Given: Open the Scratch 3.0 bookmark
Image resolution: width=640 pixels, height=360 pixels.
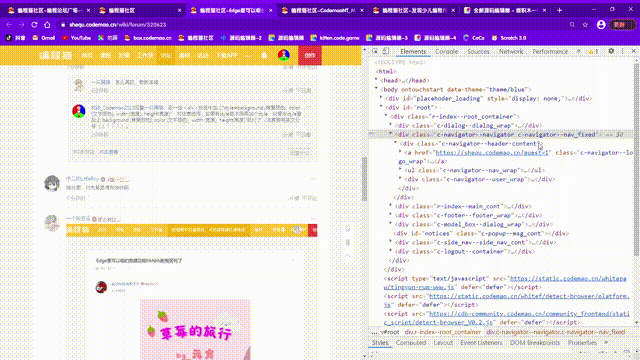Looking at the screenshot, I should [x=509, y=38].
